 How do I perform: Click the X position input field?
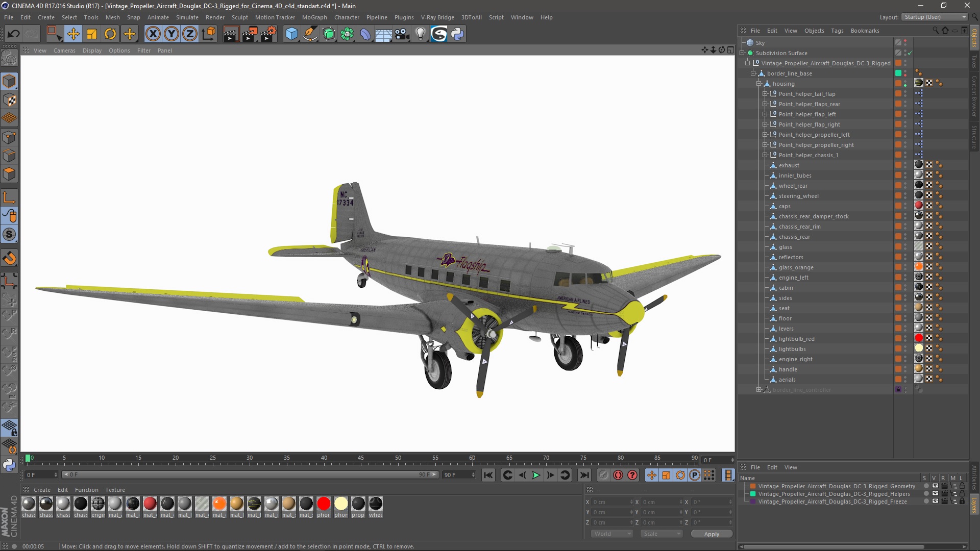coord(611,503)
